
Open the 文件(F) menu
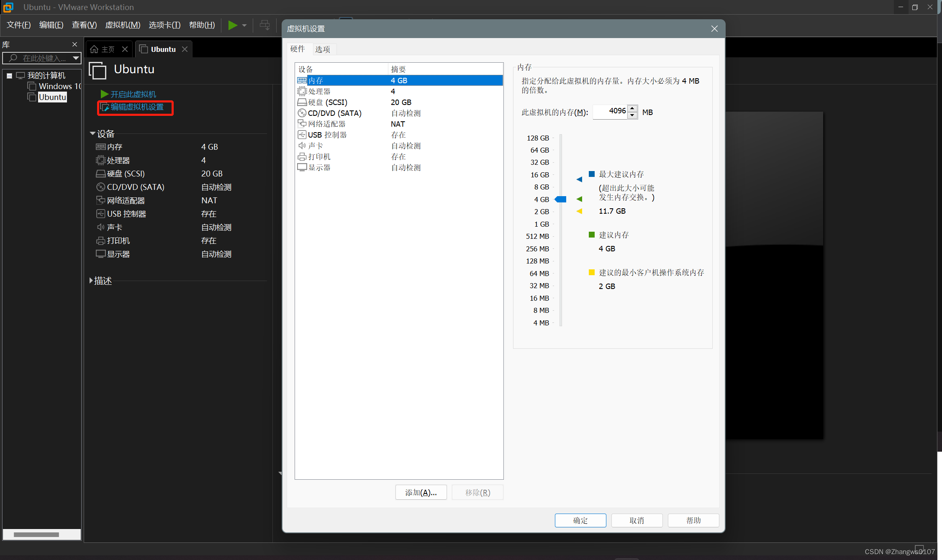click(x=19, y=25)
